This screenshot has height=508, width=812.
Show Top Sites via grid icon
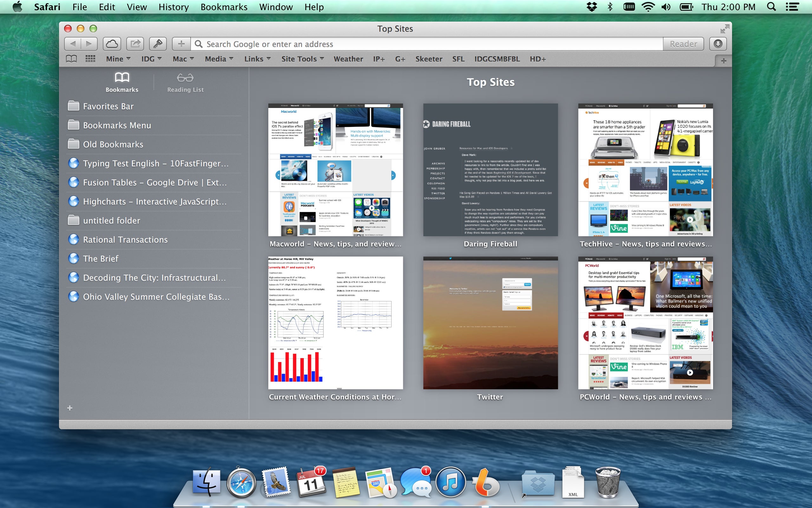(90, 59)
